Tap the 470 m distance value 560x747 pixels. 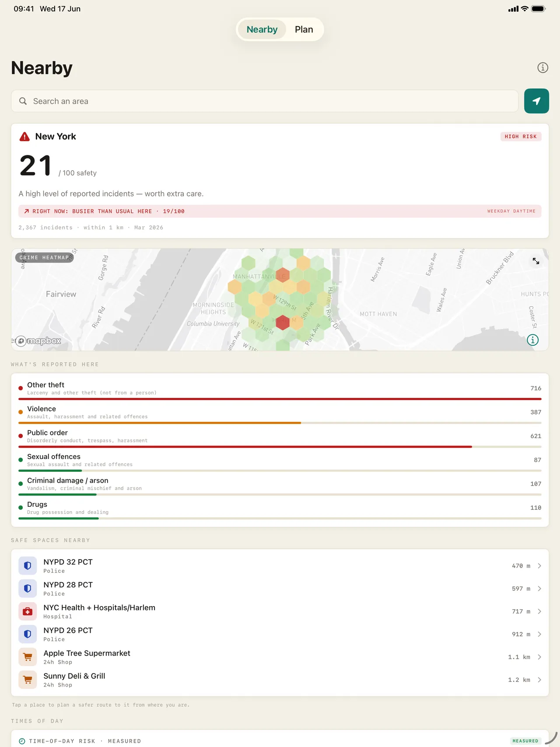pos(521,566)
